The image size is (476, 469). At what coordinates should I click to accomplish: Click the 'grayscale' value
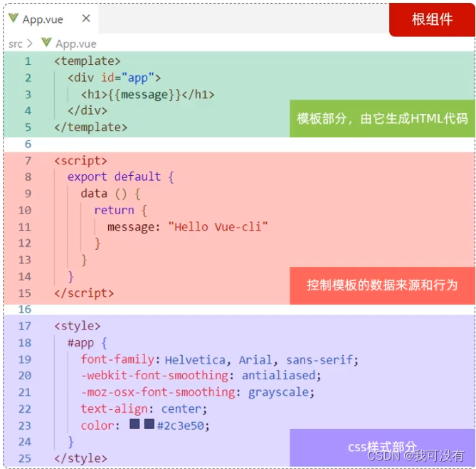pyautogui.click(x=279, y=393)
